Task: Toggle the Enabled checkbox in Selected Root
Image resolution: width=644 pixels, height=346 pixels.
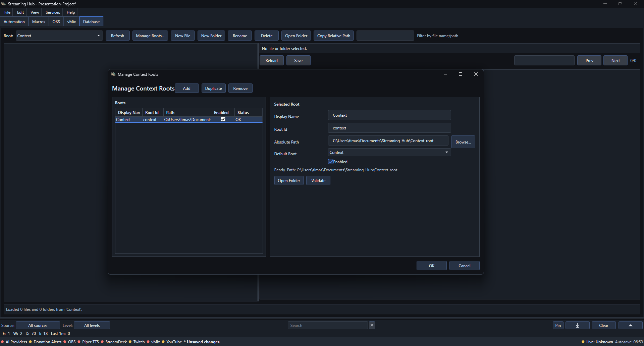Action: click(331, 162)
